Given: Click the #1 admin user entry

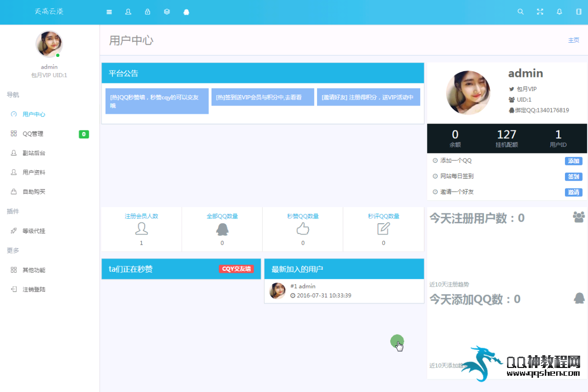Looking at the screenshot, I should click(303, 287).
